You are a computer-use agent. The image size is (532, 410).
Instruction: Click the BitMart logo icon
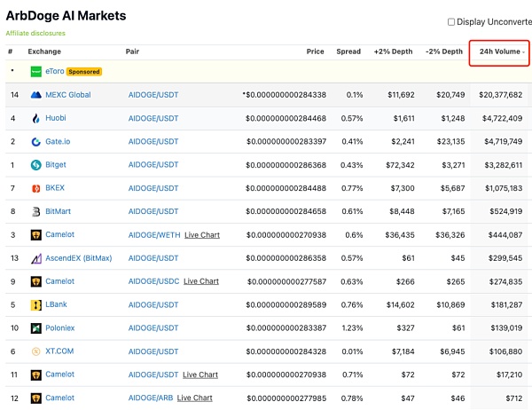click(36, 211)
